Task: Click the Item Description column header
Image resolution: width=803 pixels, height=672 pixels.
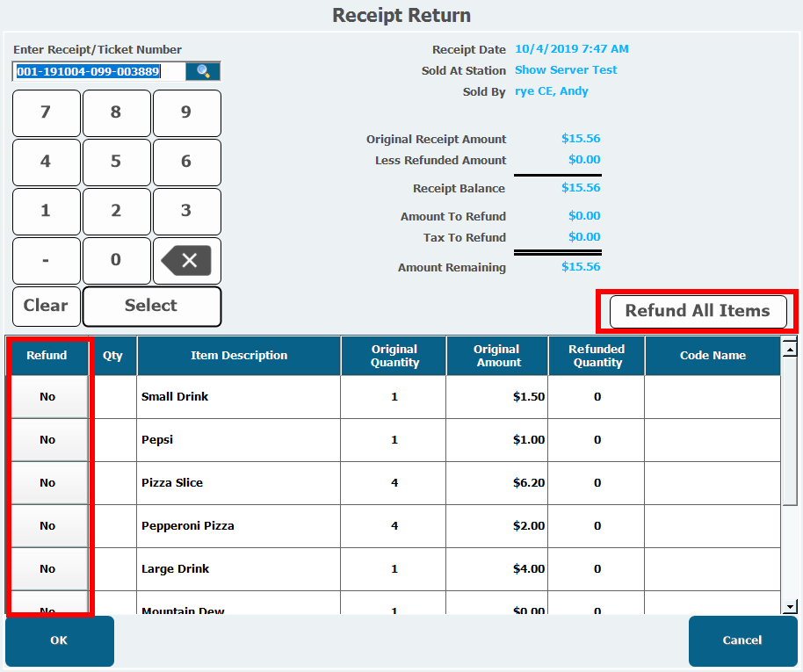Action: 239,356
